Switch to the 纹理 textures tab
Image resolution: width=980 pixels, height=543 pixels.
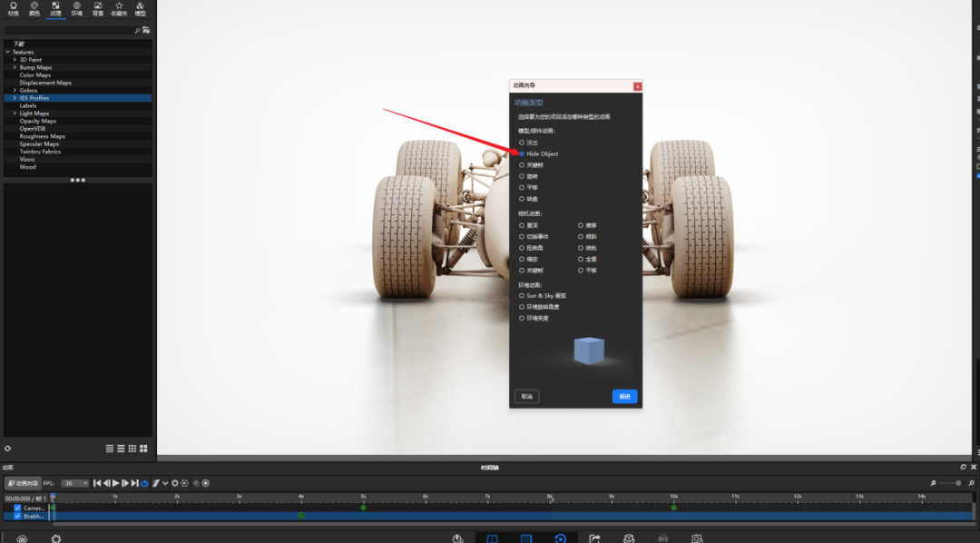[x=55, y=9]
